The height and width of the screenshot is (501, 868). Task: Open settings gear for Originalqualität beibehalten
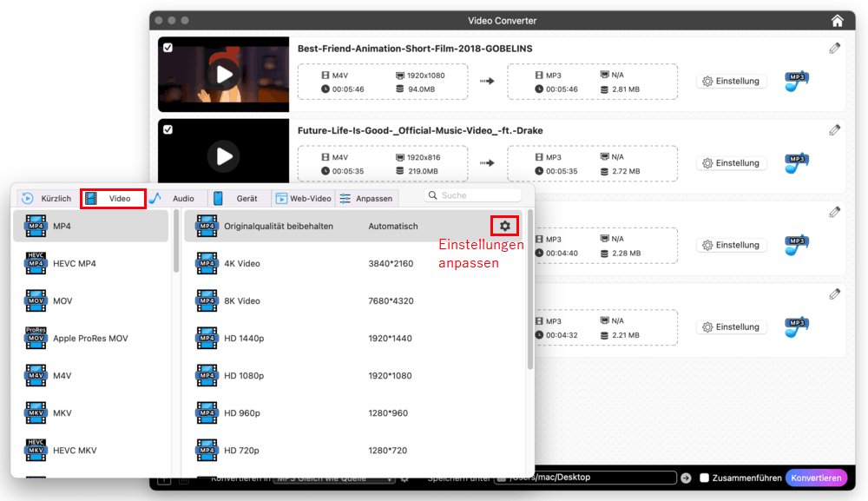[x=504, y=226]
